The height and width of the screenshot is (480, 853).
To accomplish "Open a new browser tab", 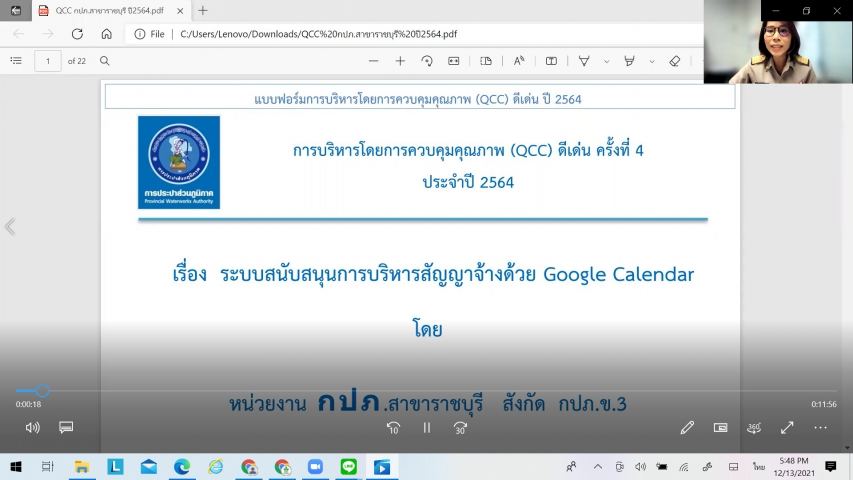I will [x=203, y=10].
